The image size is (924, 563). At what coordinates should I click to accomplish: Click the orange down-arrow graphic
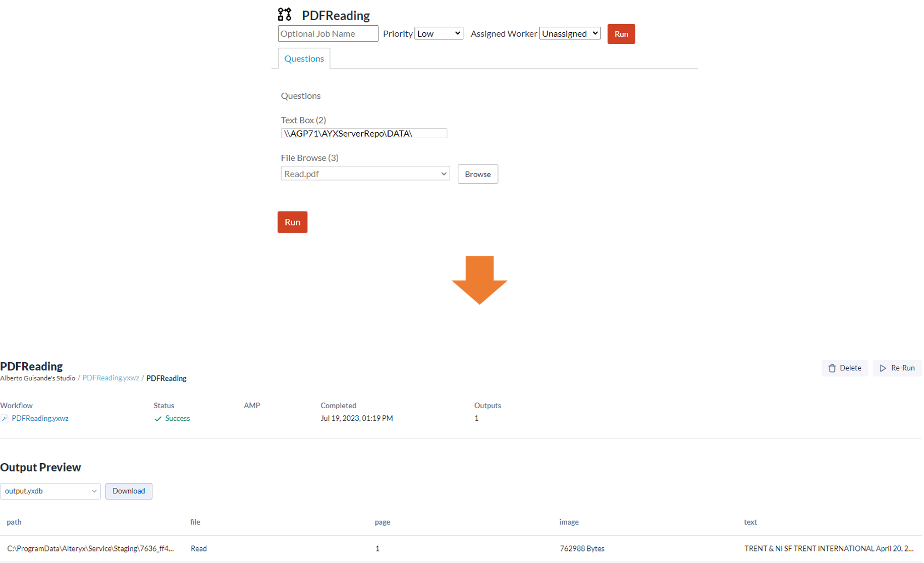point(479,280)
